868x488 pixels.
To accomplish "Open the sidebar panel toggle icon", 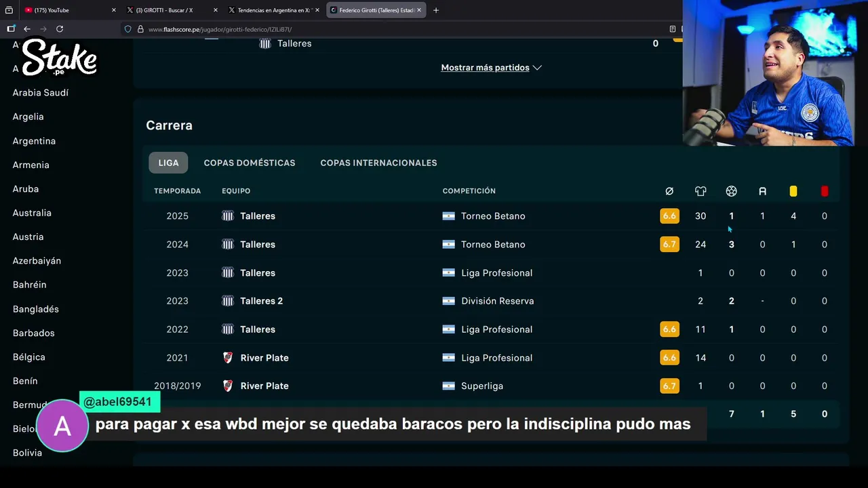I will 11,29.
